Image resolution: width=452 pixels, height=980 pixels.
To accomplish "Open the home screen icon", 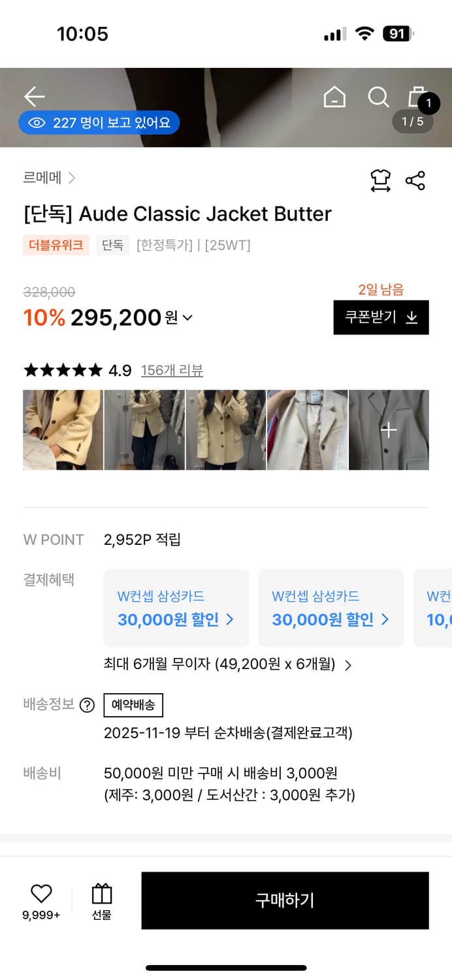I will [x=334, y=97].
